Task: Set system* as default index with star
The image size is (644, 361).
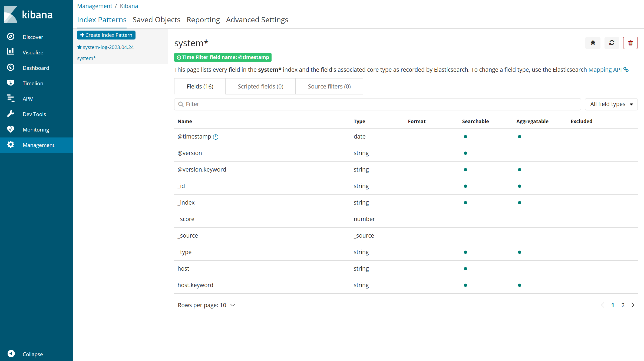Action: 593,43
